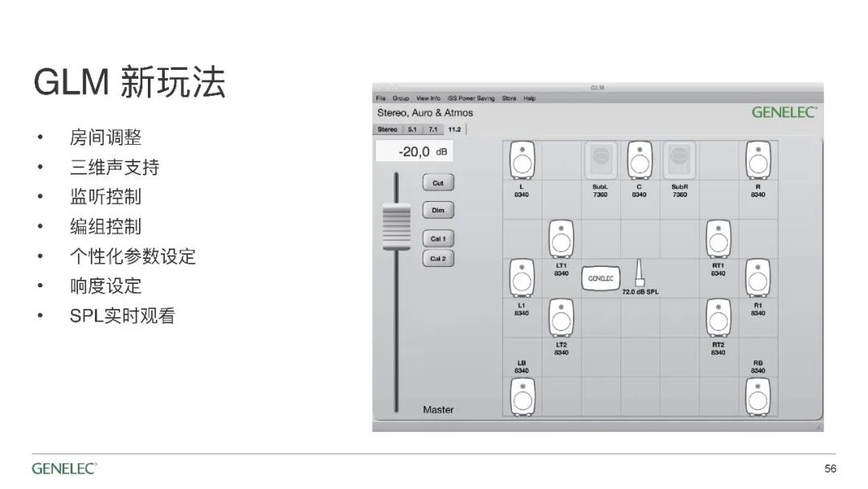
Task: Switch to the Stereo group tab
Action: [x=387, y=129]
